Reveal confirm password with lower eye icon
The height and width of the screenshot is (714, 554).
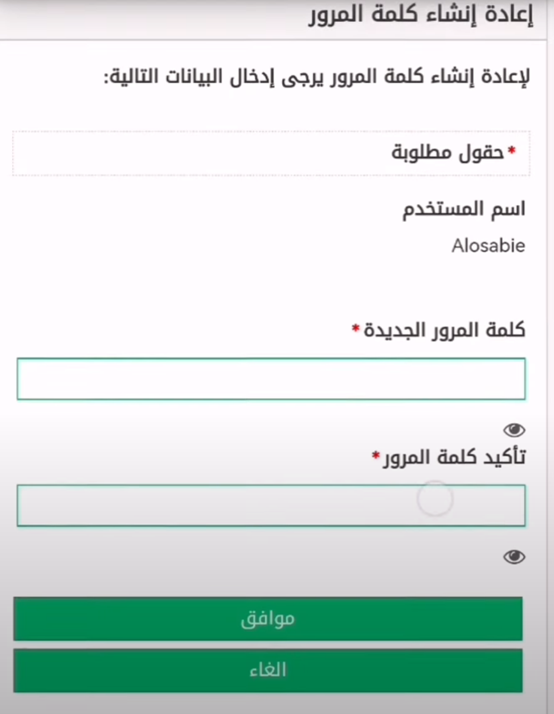514,556
